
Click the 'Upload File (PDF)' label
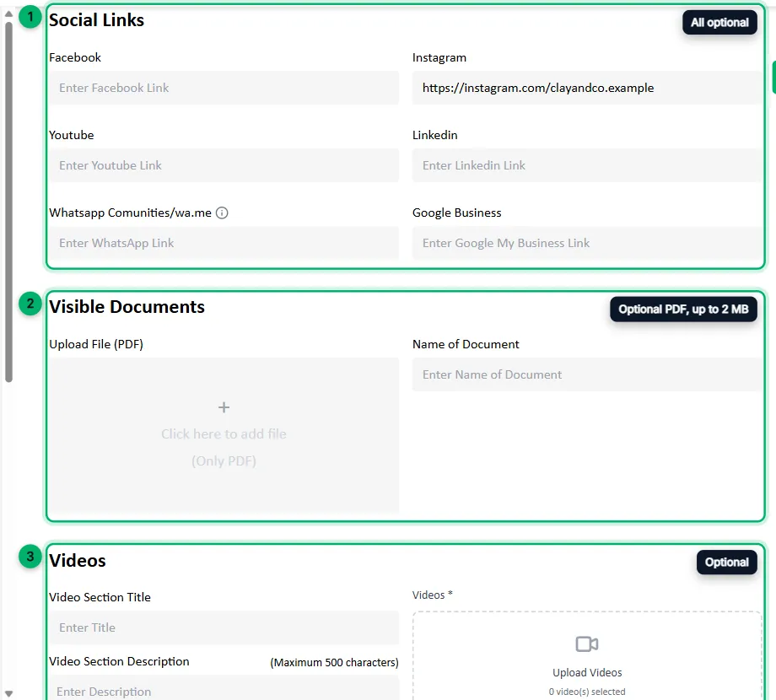coord(96,344)
